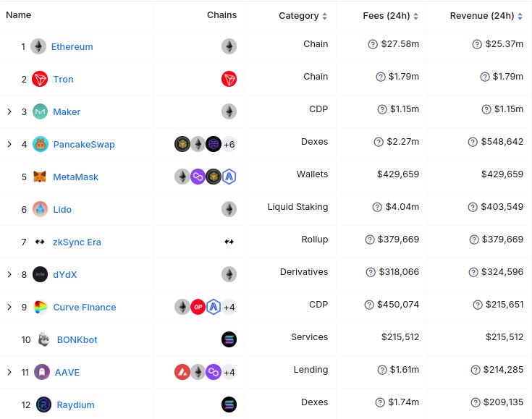Click the help icon next to Lido revenue $403,549
The height and width of the screenshot is (419, 532).
click(x=473, y=207)
